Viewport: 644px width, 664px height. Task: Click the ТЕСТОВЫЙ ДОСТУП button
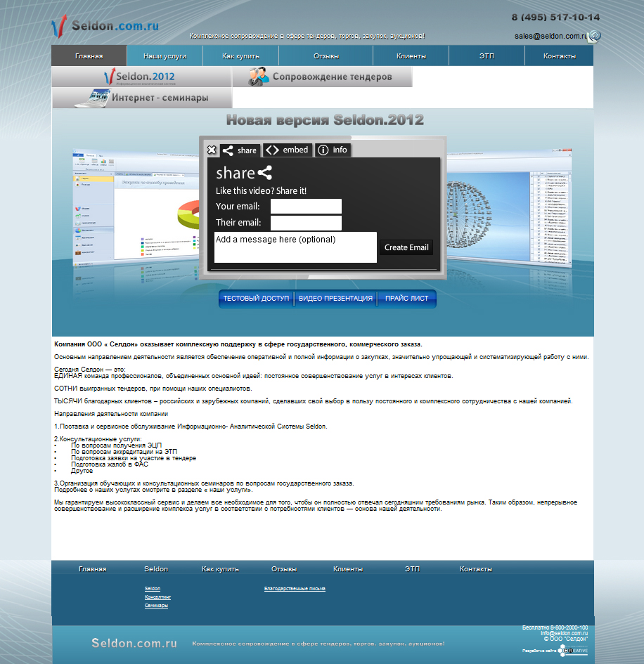tap(256, 299)
